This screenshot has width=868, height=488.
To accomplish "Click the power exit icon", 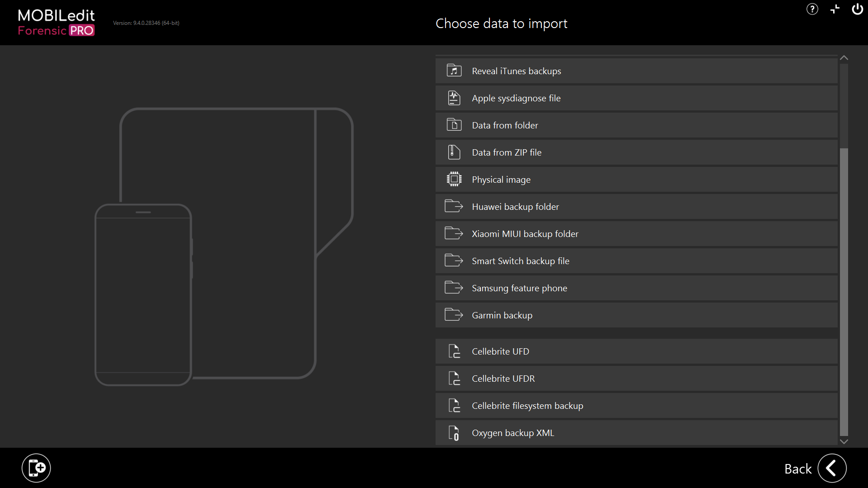I will (857, 9).
